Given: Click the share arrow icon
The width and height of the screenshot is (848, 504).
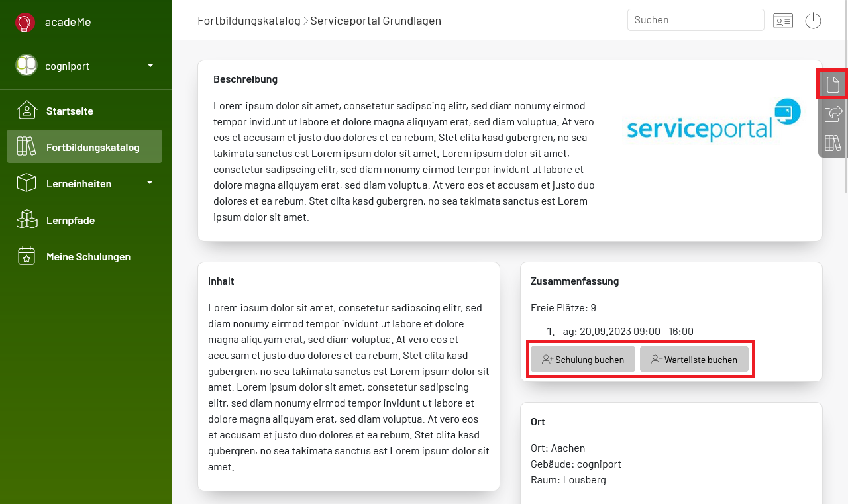Looking at the screenshot, I should (833, 113).
